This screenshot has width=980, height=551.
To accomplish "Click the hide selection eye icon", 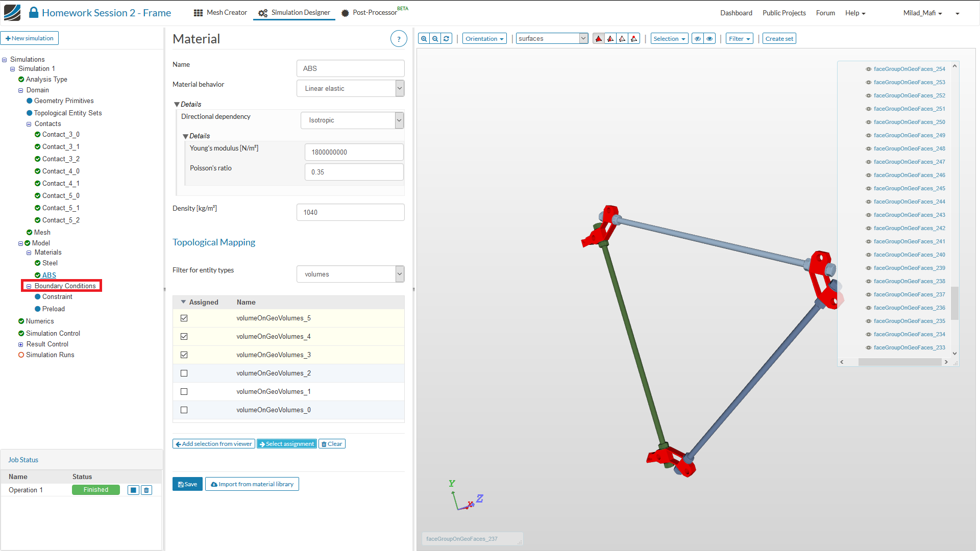I will [x=698, y=39].
